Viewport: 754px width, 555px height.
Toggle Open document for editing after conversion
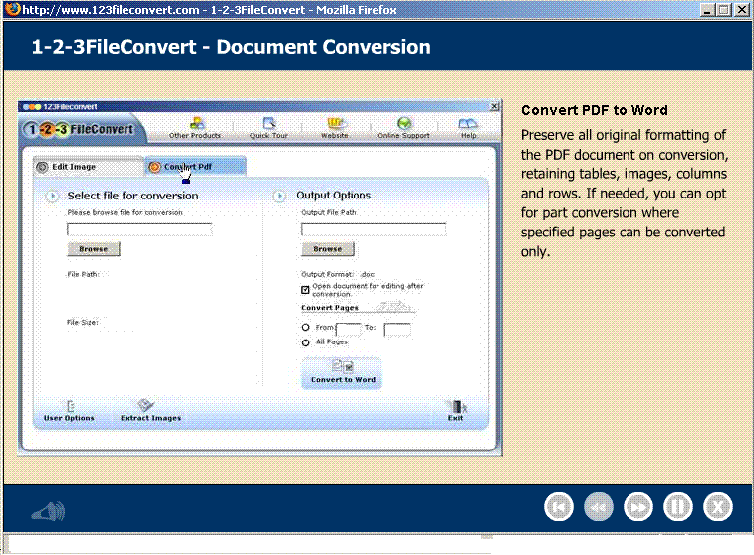click(x=305, y=290)
